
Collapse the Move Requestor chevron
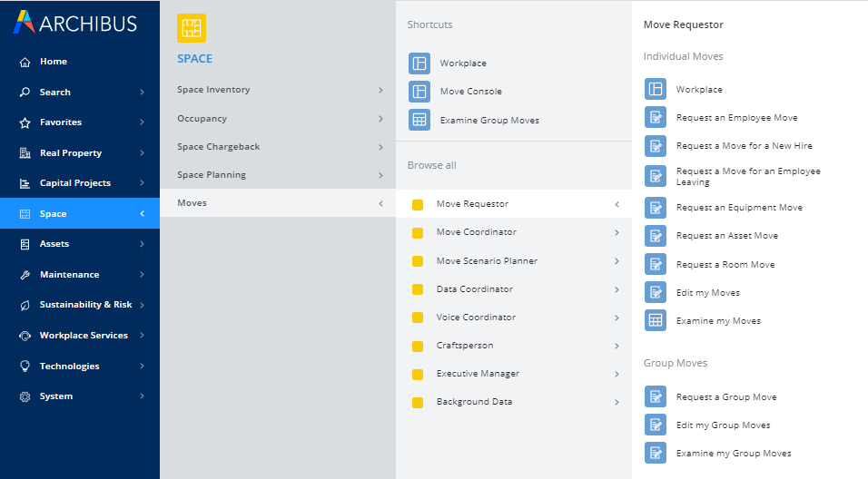(616, 205)
